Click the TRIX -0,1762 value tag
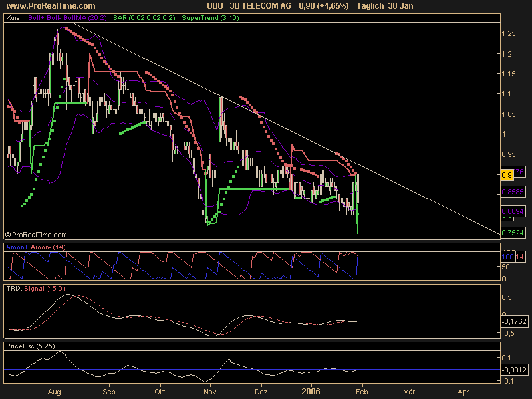 (514, 321)
